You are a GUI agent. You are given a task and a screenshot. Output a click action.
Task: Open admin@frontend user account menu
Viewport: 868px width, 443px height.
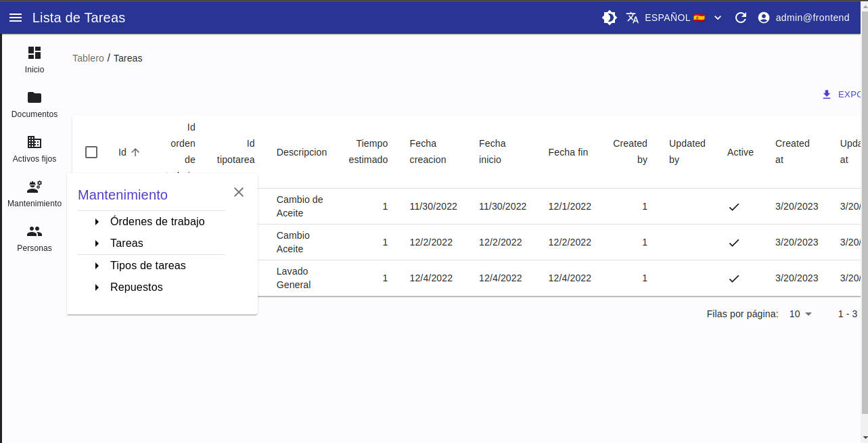point(804,18)
